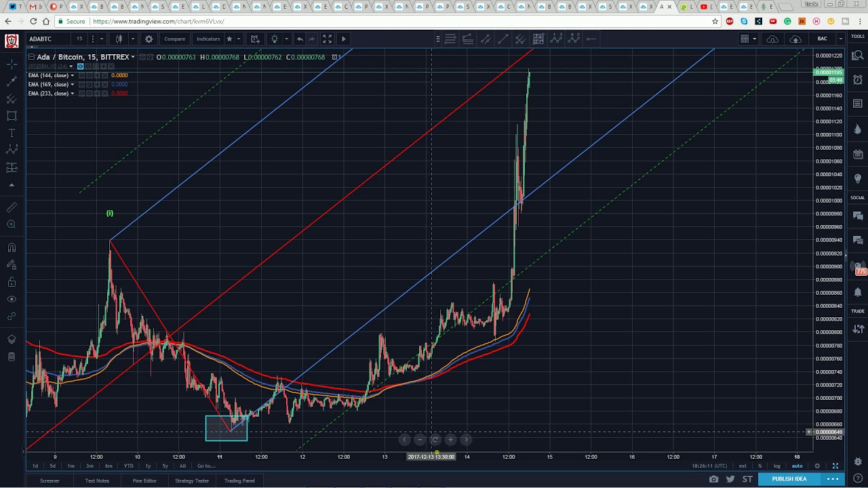868x488 pixels.
Task: Open the object tree layers icon in sidebar
Action: [12, 340]
